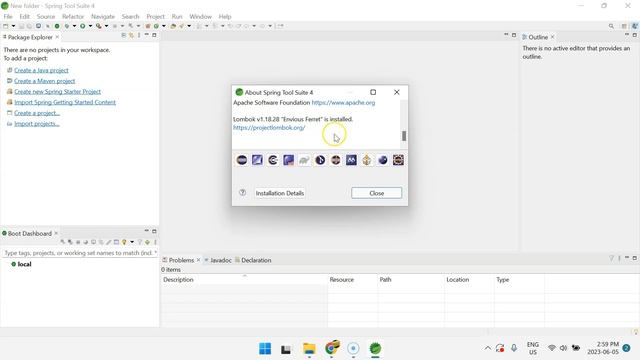Open the Help menu
640x360 pixels.
225,16
